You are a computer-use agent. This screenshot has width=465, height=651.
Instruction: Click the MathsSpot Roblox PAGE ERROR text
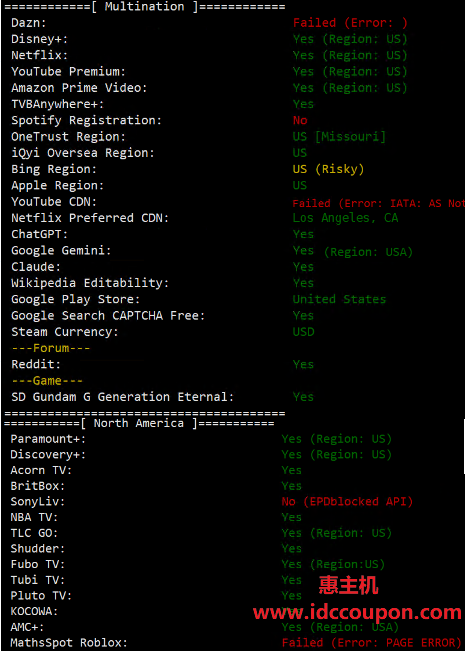click(371, 643)
